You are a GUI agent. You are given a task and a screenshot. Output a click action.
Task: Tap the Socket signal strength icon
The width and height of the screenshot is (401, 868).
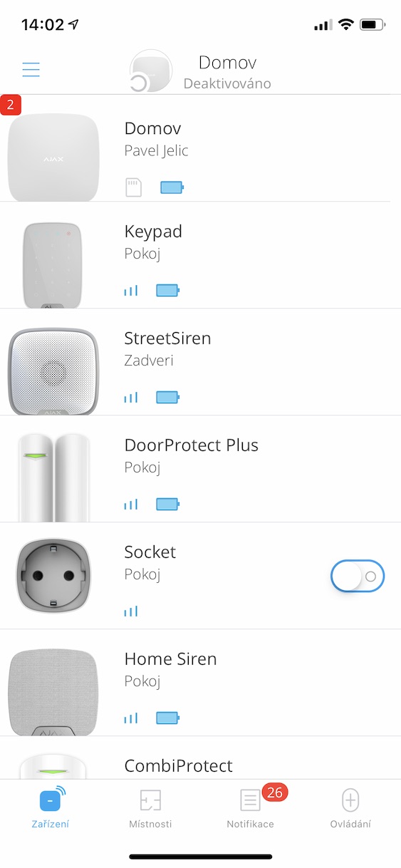(131, 611)
